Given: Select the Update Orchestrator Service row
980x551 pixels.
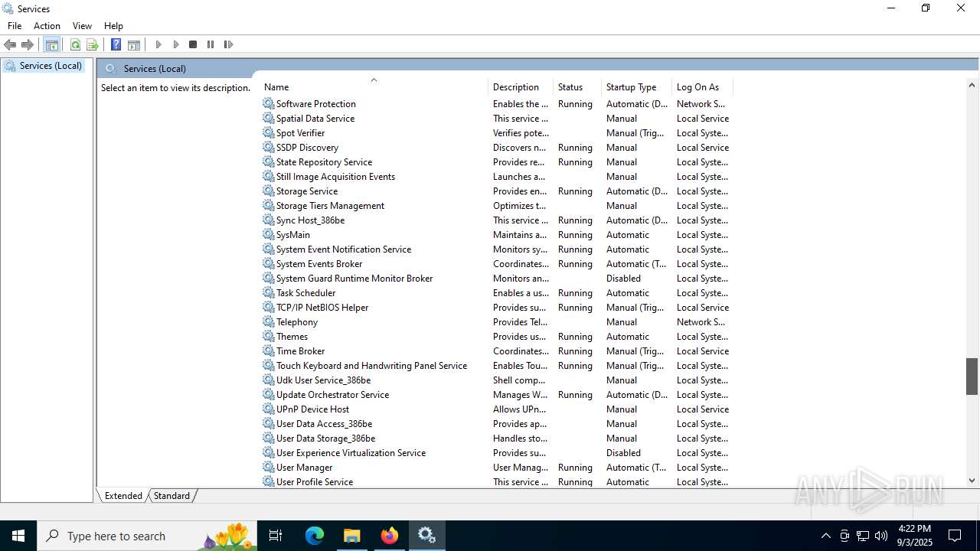Looking at the screenshot, I should tap(497, 395).
